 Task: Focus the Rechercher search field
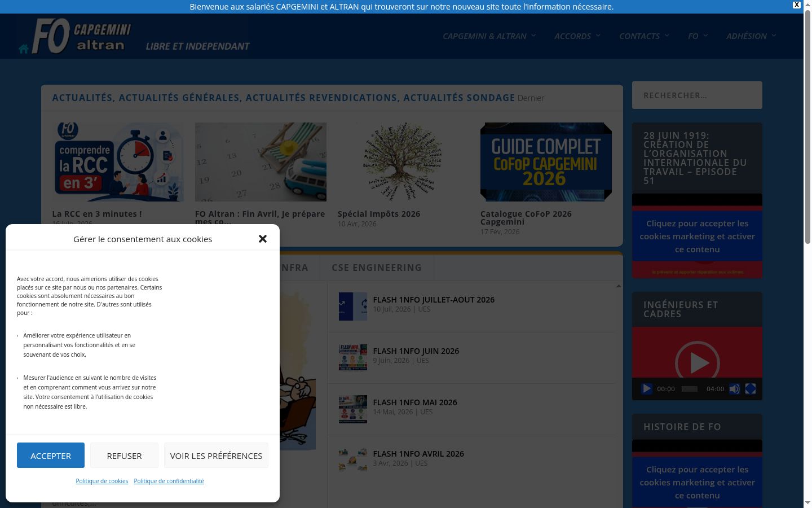(x=697, y=95)
